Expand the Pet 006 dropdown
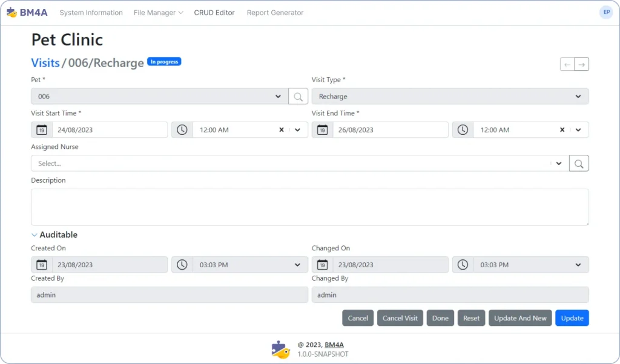 tap(278, 96)
